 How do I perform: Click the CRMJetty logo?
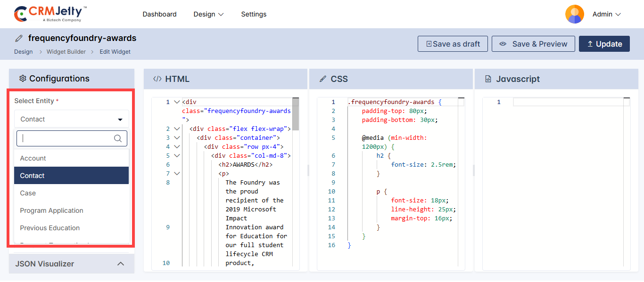pyautogui.click(x=50, y=14)
